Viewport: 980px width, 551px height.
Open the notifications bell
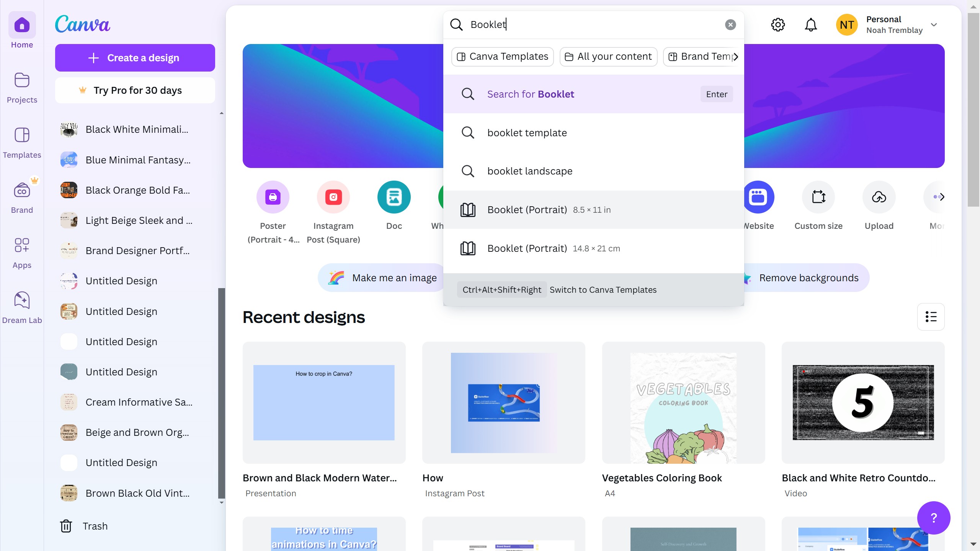tap(810, 25)
